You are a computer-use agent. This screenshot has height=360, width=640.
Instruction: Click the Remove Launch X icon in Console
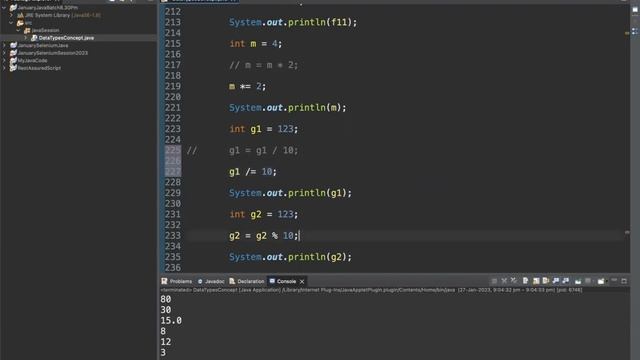pos(504,281)
